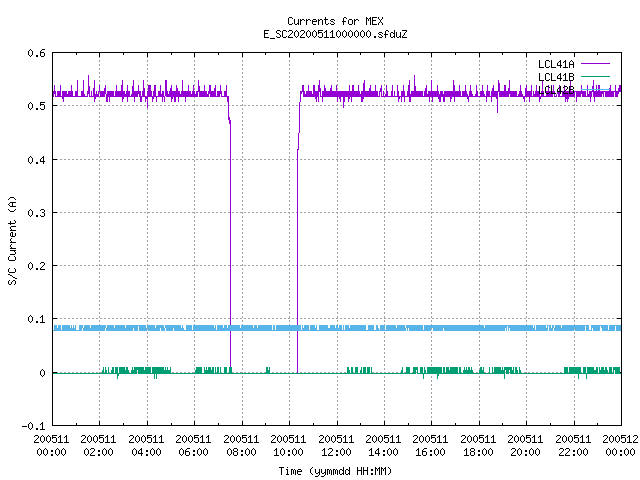Click the purple LCL41A legend line sample
The image size is (640, 480).
tap(595, 64)
